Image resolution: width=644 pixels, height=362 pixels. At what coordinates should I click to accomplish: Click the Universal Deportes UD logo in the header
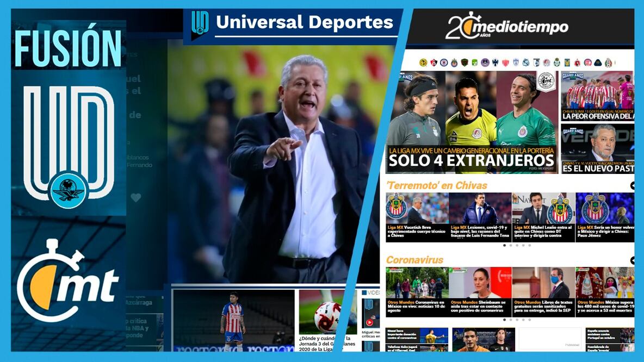(200, 23)
